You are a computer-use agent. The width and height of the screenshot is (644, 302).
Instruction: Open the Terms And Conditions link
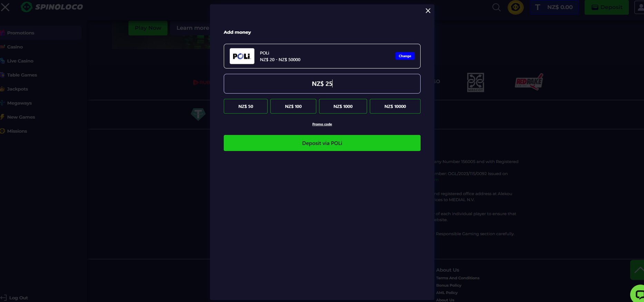coord(458,278)
